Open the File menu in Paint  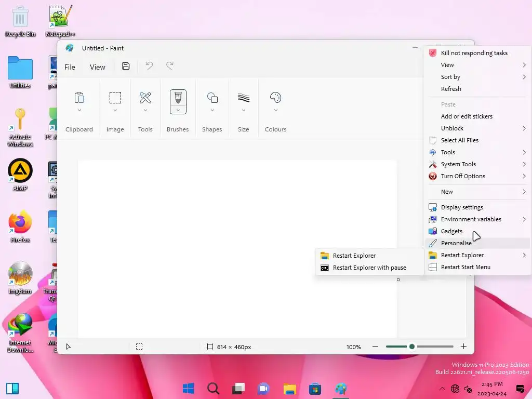(x=70, y=67)
